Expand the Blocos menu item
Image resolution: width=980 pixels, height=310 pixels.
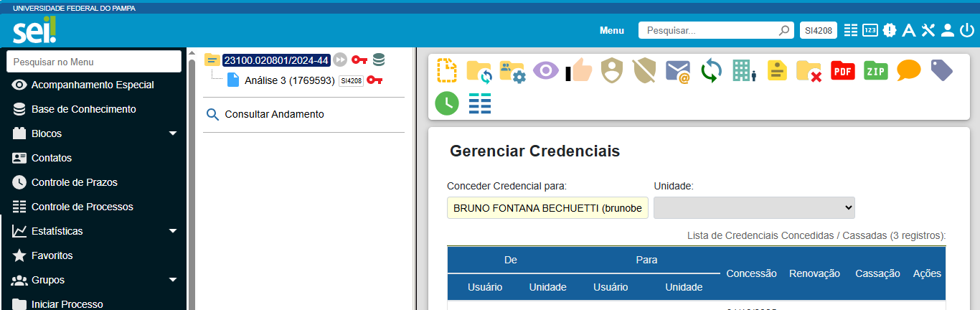172,133
